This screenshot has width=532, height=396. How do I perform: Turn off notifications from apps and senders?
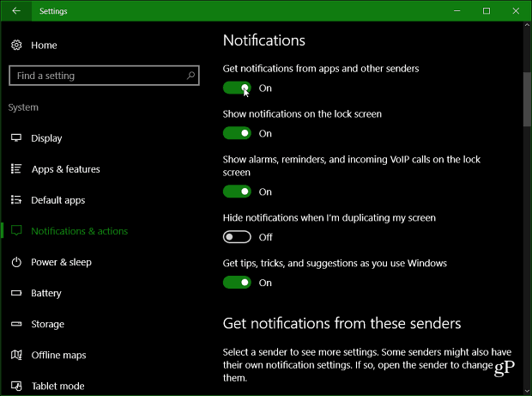pos(237,88)
